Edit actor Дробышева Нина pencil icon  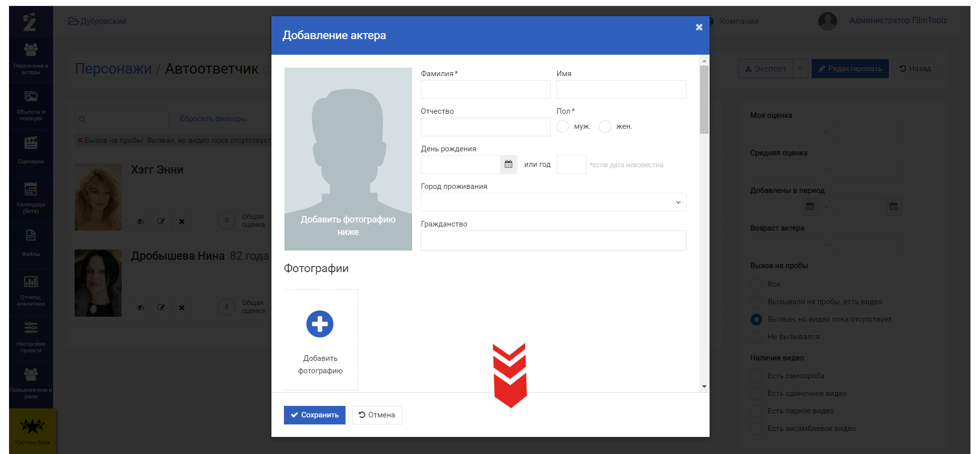tap(161, 307)
